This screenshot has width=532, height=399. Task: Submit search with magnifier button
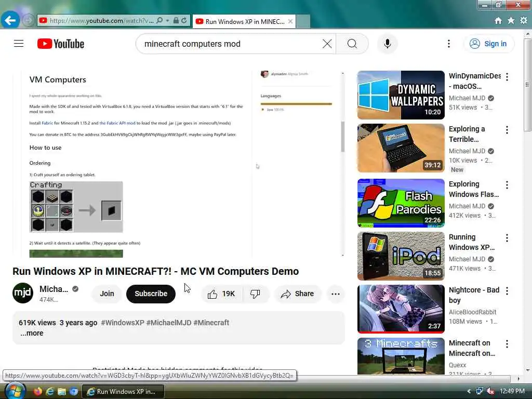coord(352,44)
